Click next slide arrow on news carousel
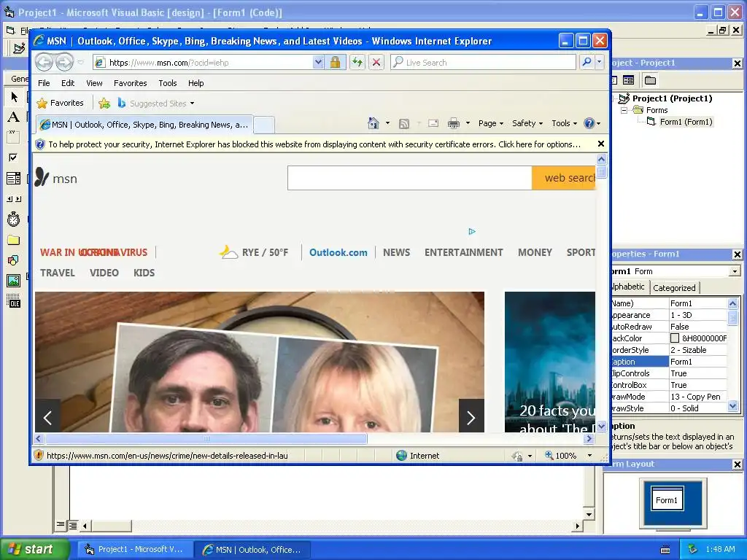747x560 pixels. pyautogui.click(x=471, y=418)
